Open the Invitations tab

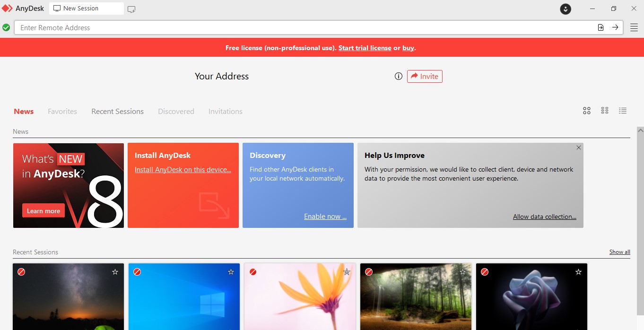pyautogui.click(x=226, y=112)
